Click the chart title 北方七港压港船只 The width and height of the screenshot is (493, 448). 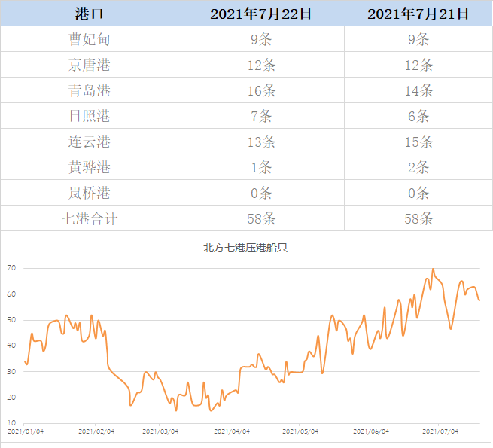coord(245,248)
